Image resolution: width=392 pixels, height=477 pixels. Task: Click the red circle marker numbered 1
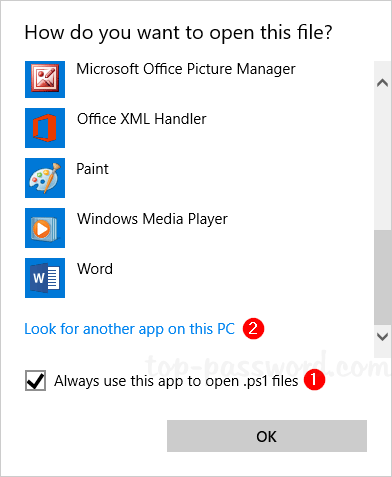pyautogui.click(x=314, y=380)
